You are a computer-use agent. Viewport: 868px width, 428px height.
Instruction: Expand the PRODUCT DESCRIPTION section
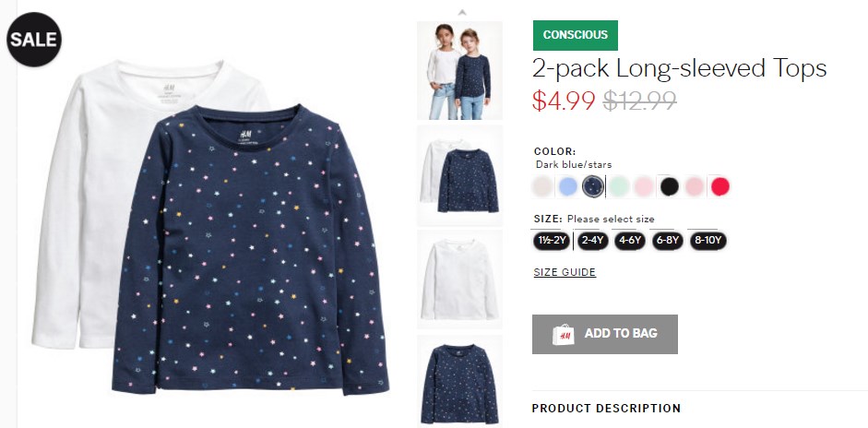pyautogui.click(x=606, y=409)
